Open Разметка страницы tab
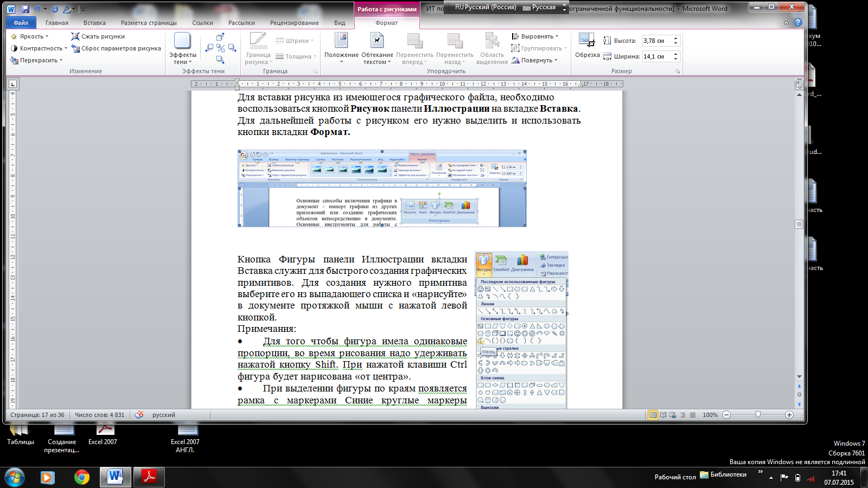Viewport: 868px width, 488px height. point(149,23)
